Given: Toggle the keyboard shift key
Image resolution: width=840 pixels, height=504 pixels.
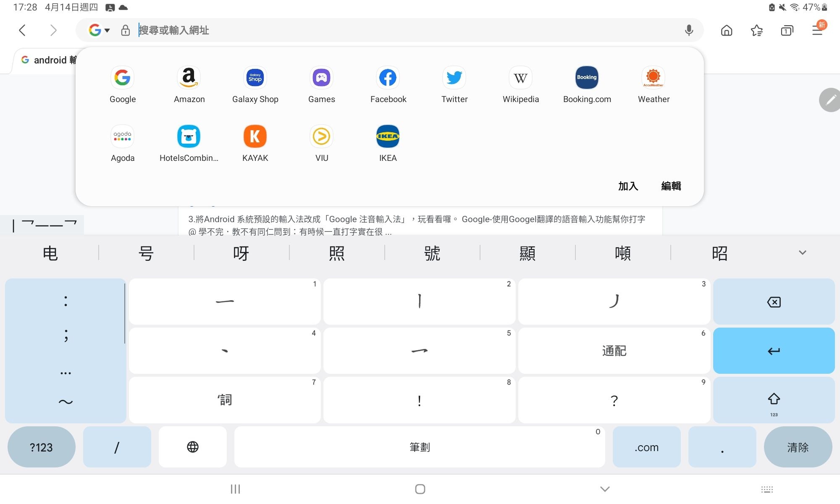Looking at the screenshot, I should (x=774, y=400).
